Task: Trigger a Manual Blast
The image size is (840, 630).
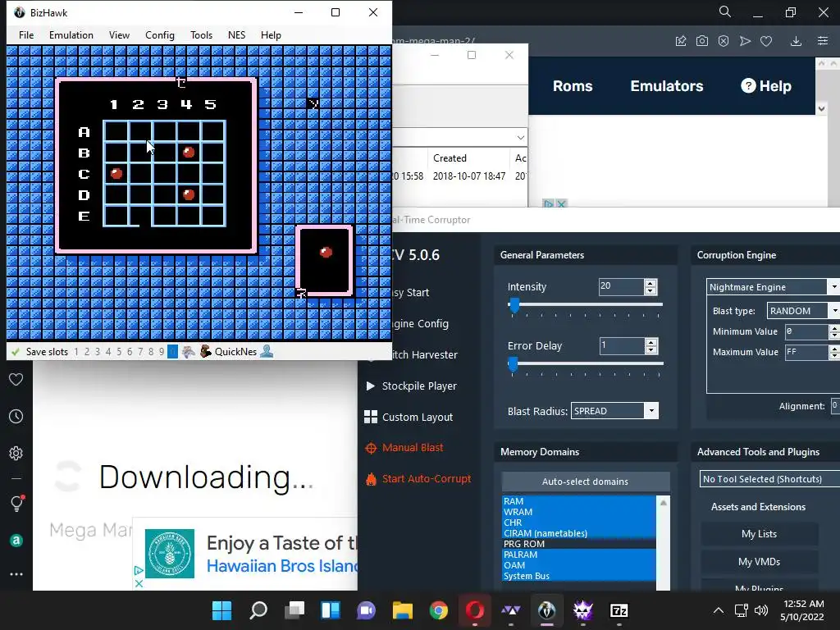Action: pyautogui.click(x=404, y=448)
